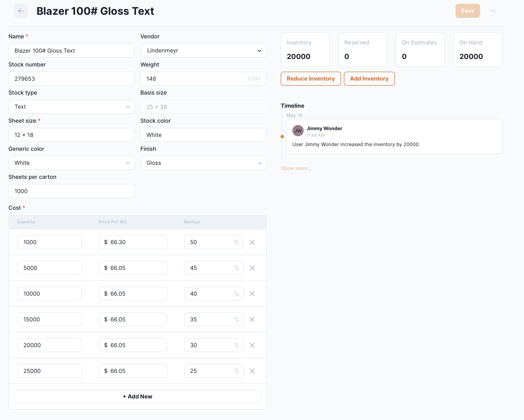524x420 pixels.
Task: Expand the Finish dropdown showing Gloss
Action: point(203,163)
